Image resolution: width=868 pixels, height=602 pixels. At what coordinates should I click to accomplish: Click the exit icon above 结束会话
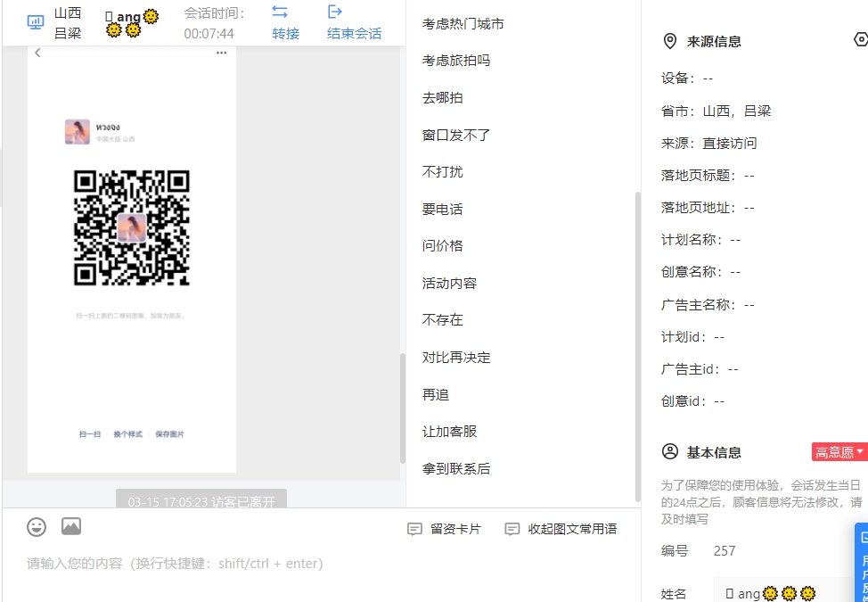point(335,12)
